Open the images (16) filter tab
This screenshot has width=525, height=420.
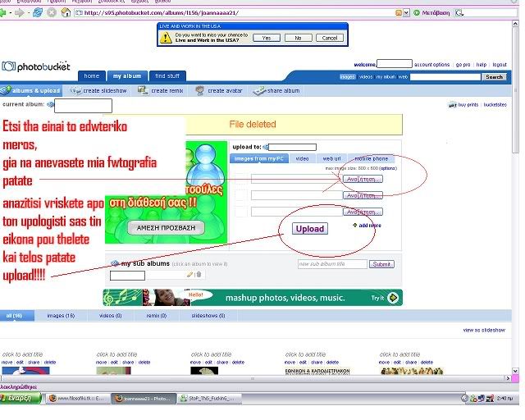(60, 315)
